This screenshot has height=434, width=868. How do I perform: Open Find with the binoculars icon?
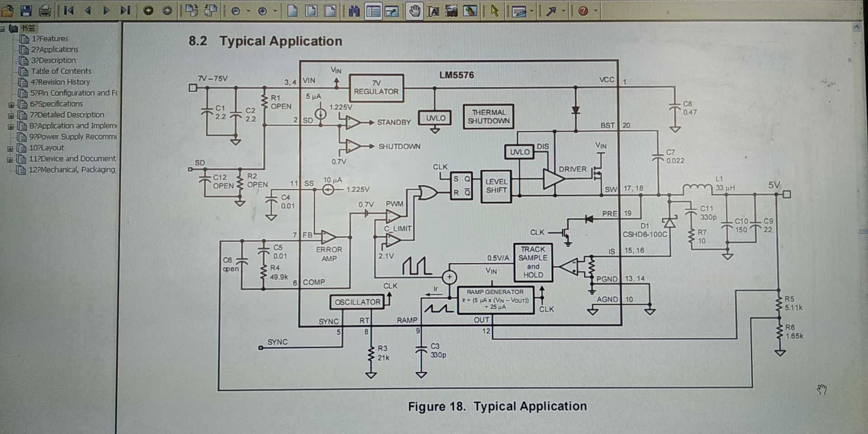click(x=354, y=11)
